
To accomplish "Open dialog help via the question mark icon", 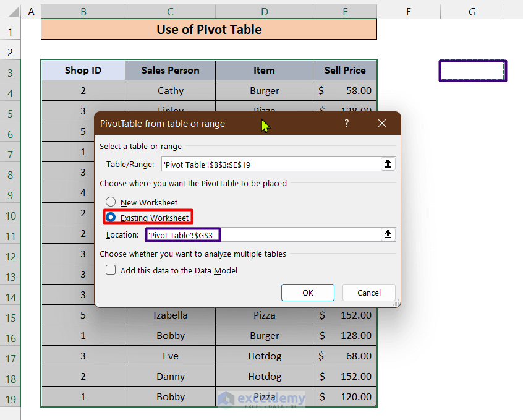I will (346, 123).
